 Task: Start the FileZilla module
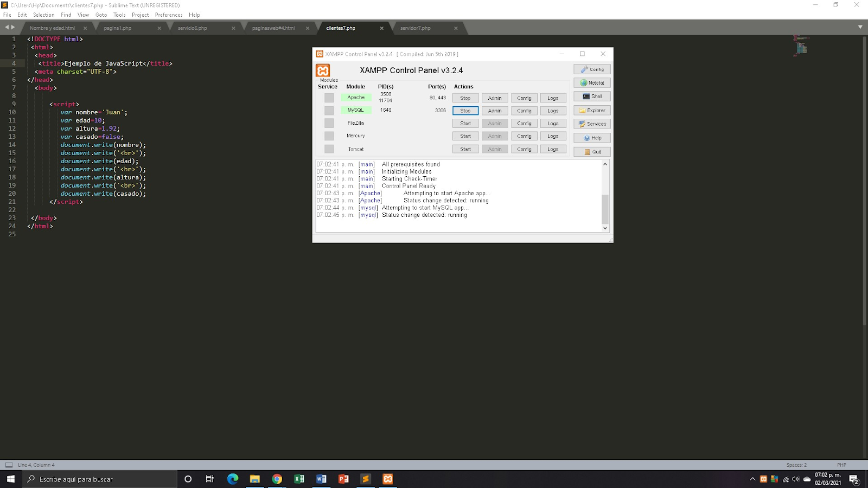pyautogui.click(x=465, y=124)
